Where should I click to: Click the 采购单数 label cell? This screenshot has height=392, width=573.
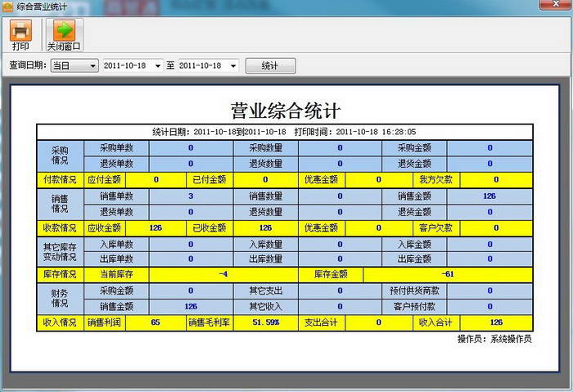coord(116,148)
